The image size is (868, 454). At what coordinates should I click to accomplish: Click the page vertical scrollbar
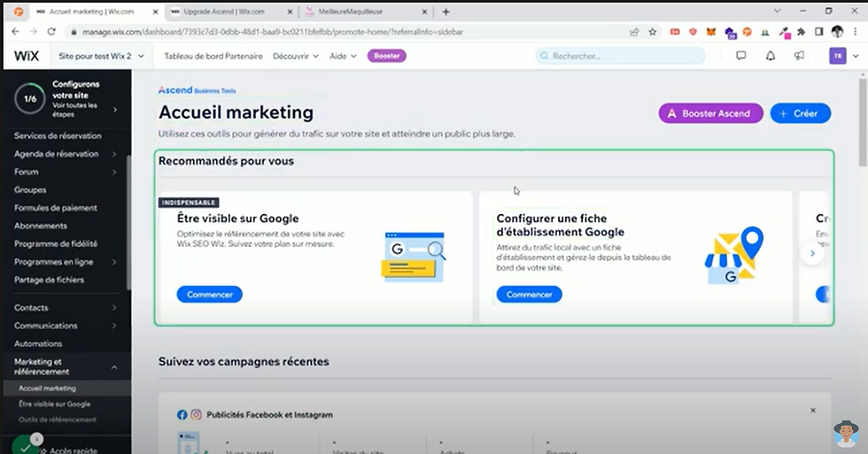click(x=863, y=121)
